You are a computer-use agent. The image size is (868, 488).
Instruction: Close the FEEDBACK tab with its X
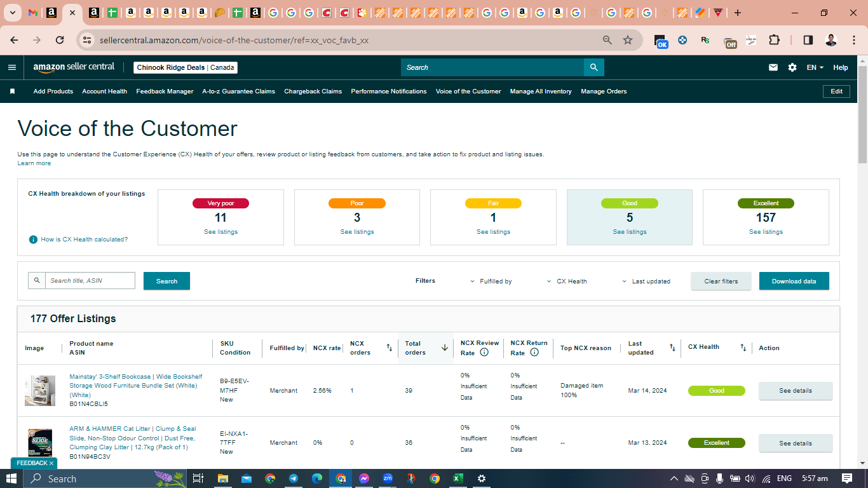point(51,463)
